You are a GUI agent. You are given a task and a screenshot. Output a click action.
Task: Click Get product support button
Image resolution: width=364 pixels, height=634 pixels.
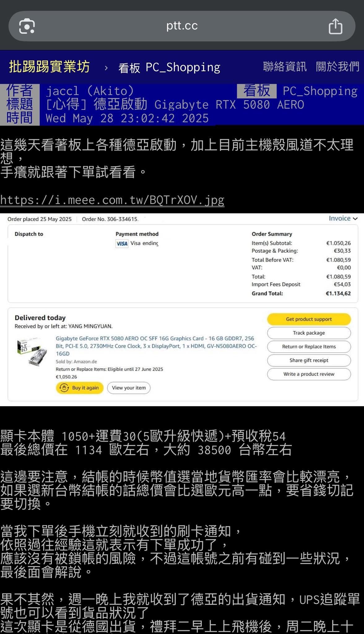[x=309, y=319]
